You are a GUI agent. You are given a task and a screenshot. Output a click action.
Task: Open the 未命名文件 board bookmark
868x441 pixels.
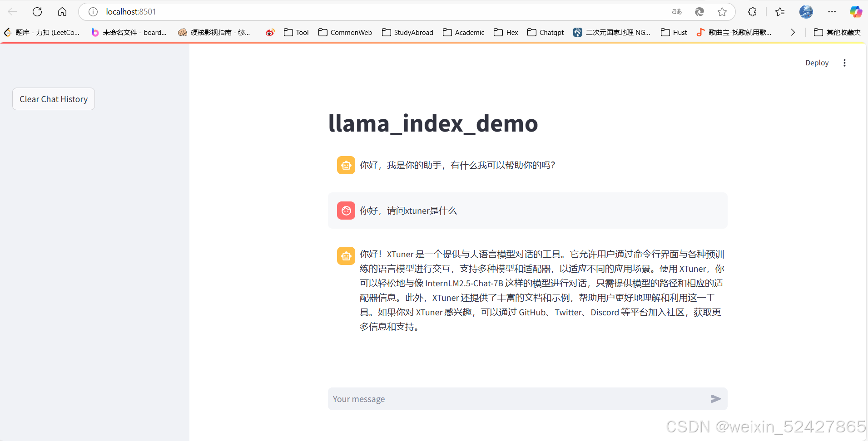[129, 32]
